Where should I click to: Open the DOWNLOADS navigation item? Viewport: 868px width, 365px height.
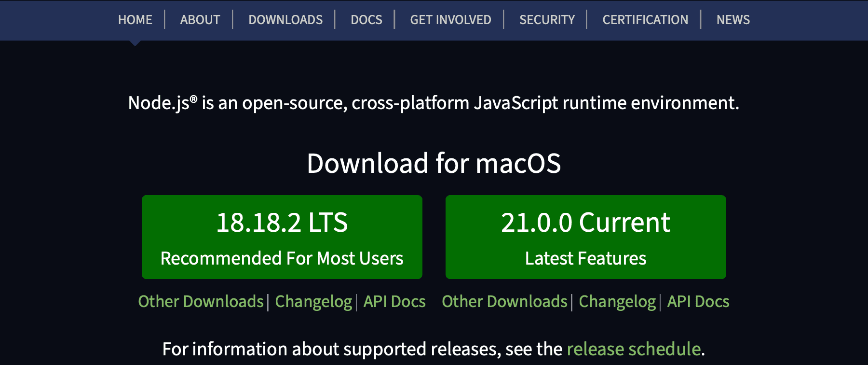285,20
